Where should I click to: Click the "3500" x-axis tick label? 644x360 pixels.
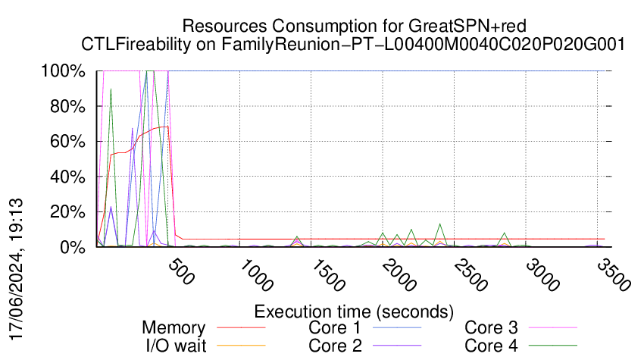(x=613, y=275)
